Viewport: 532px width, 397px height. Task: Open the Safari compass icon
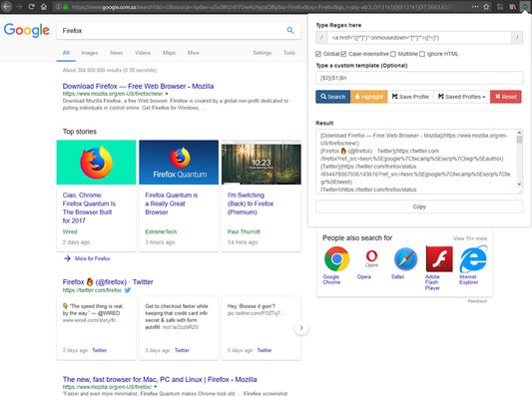click(x=405, y=259)
